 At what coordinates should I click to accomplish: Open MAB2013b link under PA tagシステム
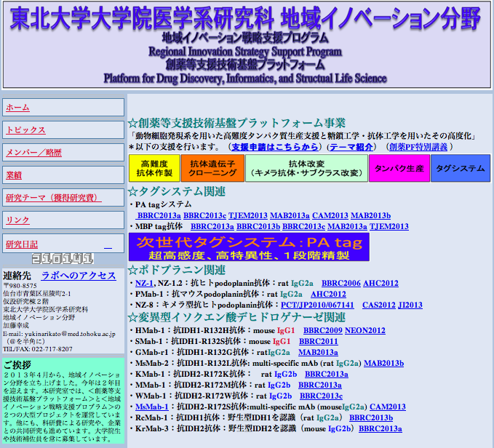pyautogui.click(x=371, y=216)
